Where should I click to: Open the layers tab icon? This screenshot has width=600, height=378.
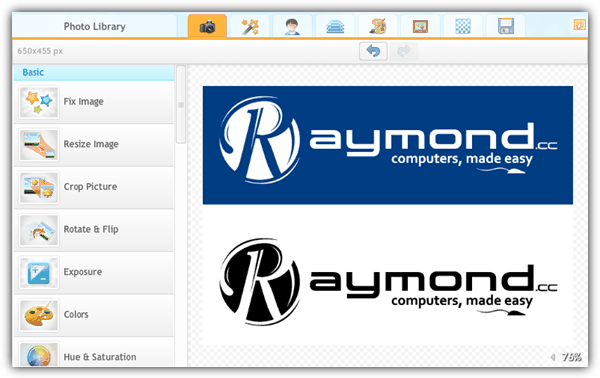335,26
